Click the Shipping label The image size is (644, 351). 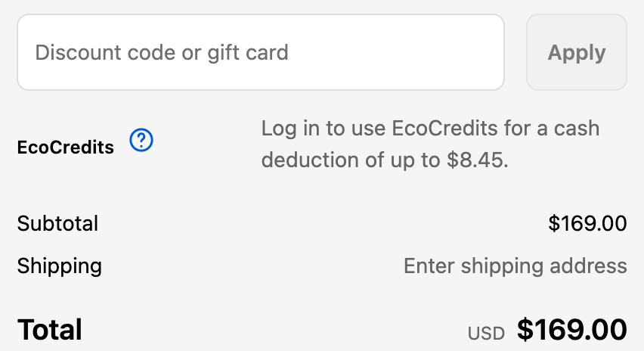pyautogui.click(x=59, y=266)
